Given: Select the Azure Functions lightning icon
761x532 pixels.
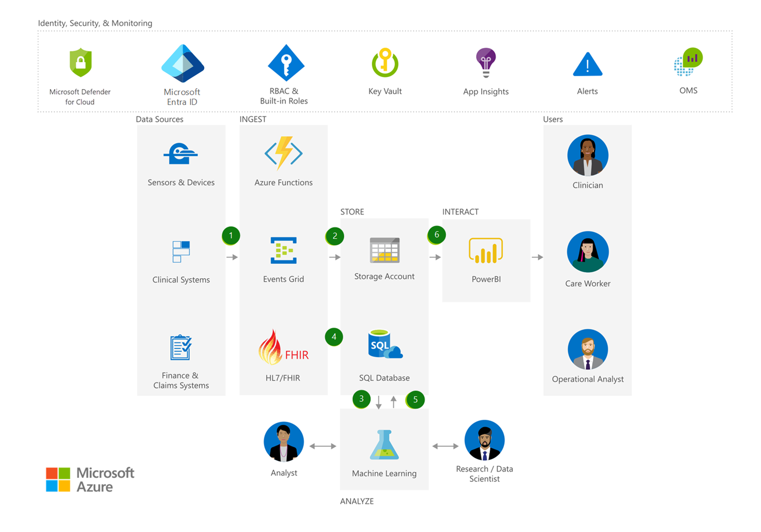Looking at the screenshot, I should 283,153.
